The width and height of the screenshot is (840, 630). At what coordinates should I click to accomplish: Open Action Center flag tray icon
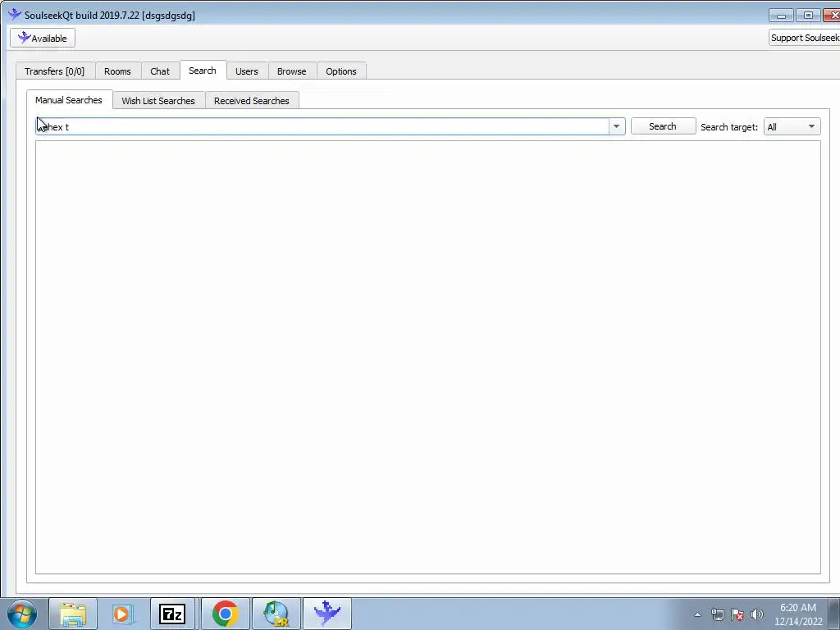pos(737,614)
